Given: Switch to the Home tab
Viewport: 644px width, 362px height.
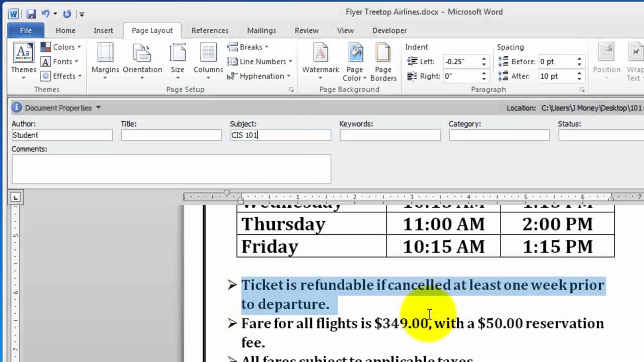Looking at the screenshot, I should (x=65, y=31).
